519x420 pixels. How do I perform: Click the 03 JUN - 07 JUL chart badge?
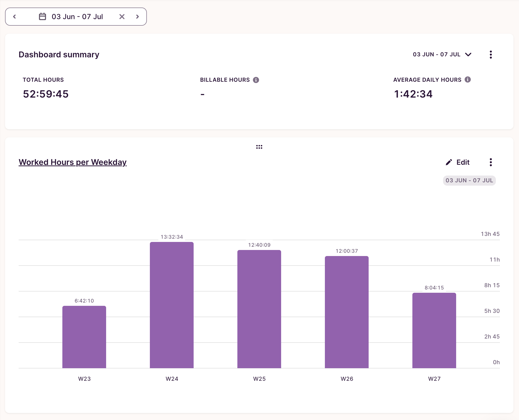469,180
